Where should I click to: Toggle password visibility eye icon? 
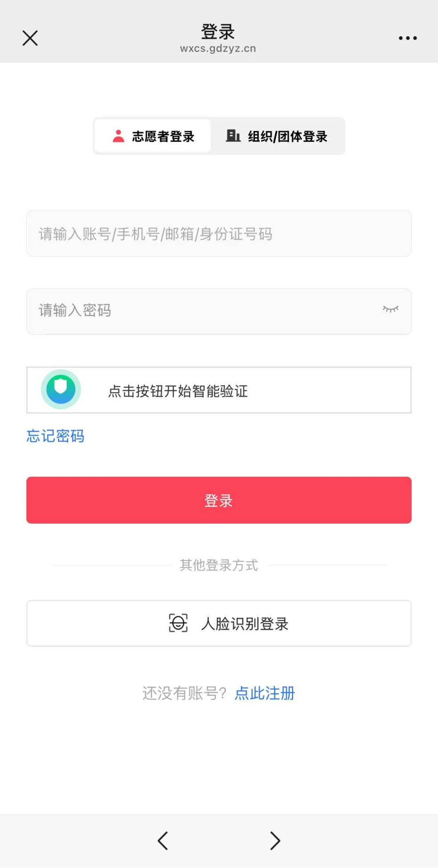point(390,309)
